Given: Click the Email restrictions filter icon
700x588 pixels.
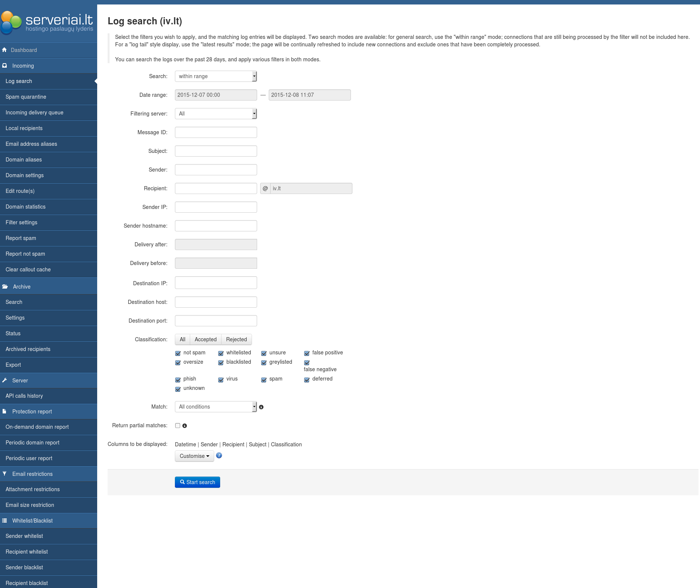Looking at the screenshot, I should 4,474.
